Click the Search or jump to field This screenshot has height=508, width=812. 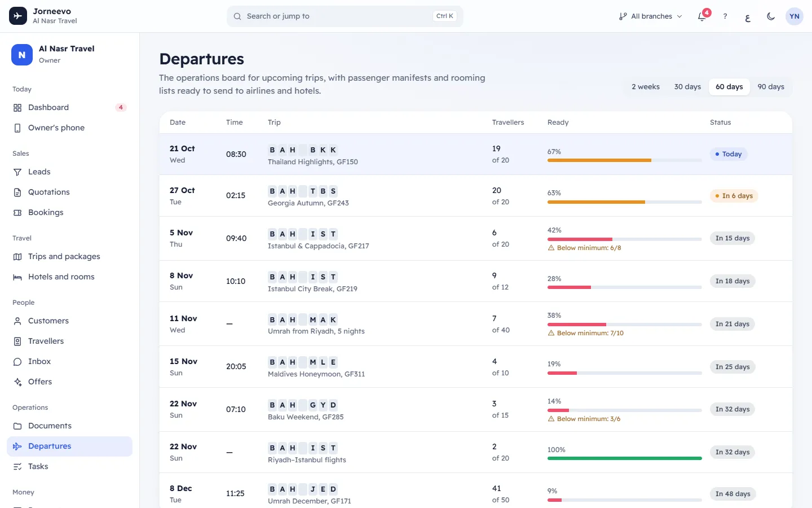pyautogui.click(x=345, y=16)
